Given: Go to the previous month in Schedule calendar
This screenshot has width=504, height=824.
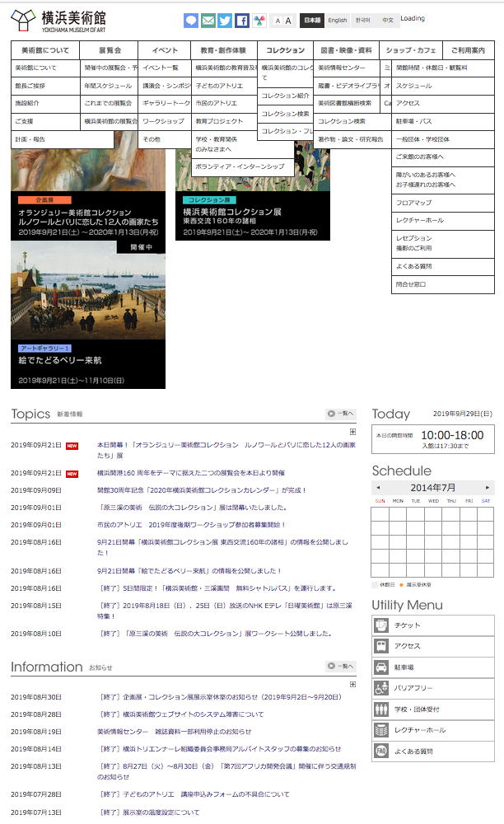Looking at the screenshot, I should pyautogui.click(x=378, y=488).
